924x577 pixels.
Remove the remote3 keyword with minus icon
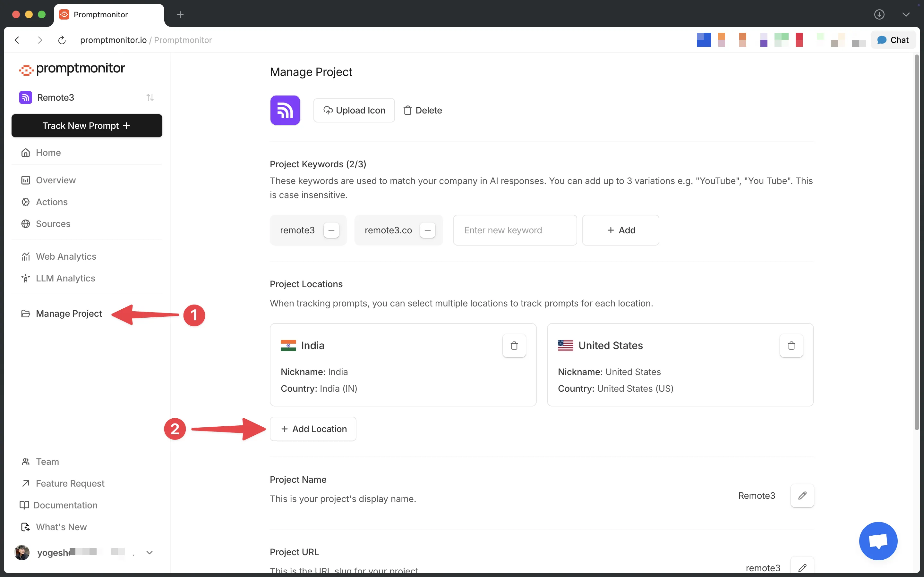point(331,230)
